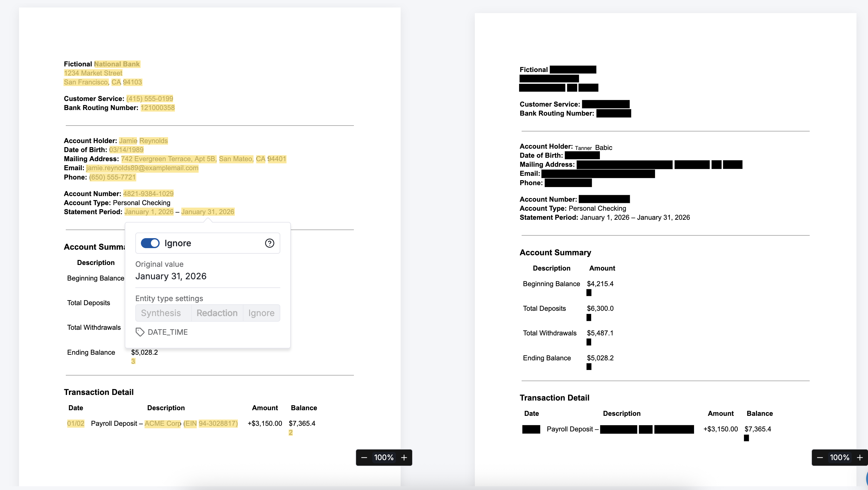Viewport: 868px width, 490px height.
Task: Select the highlighted routing number 121000358
Action: [157, 108]
